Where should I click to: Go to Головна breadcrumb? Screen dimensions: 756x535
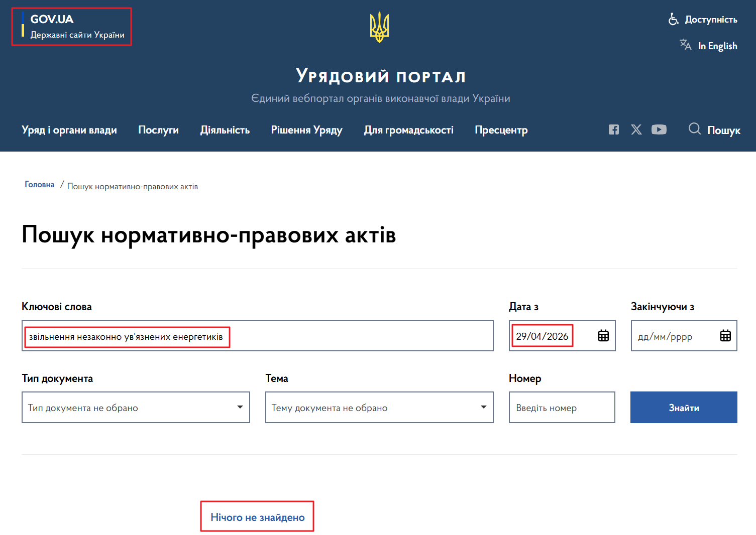(x=40, y=185)
